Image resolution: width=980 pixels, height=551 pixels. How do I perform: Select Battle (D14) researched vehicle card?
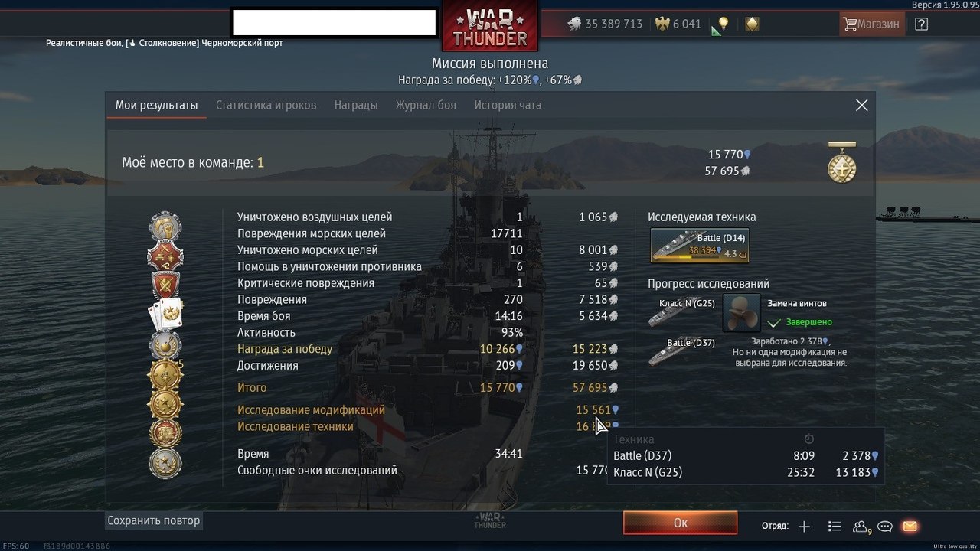pyautogui.click(x=699, y=246)
